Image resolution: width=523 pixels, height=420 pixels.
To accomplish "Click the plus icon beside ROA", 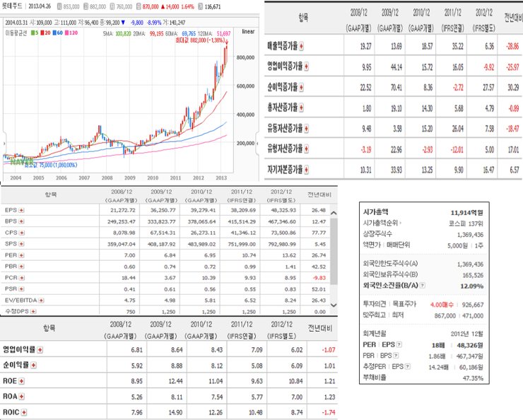I will [x=22, y=397].
